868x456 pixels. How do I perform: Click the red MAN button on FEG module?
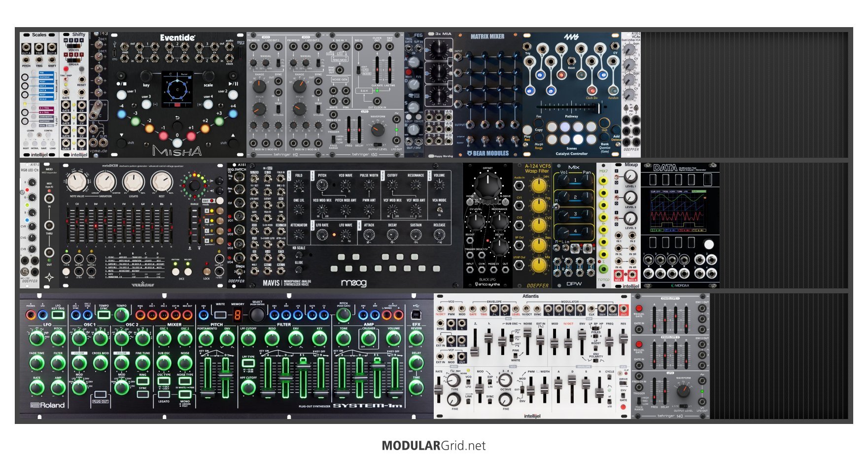point(409,72)
